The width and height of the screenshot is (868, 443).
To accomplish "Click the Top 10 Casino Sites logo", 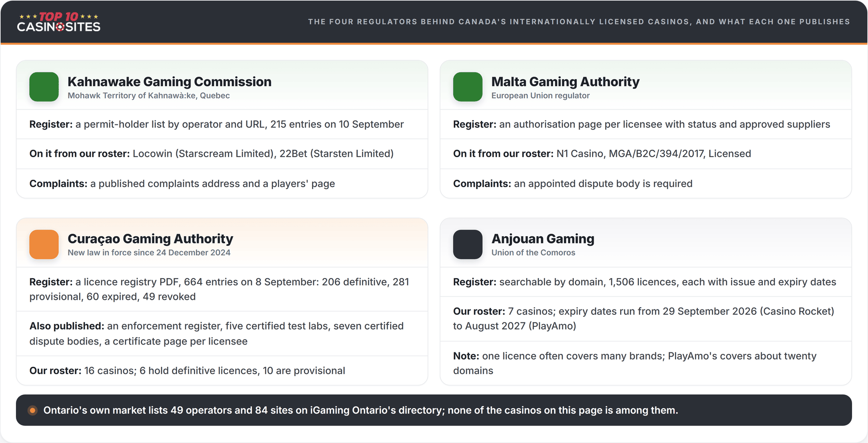I will click(x=59, y=22).
